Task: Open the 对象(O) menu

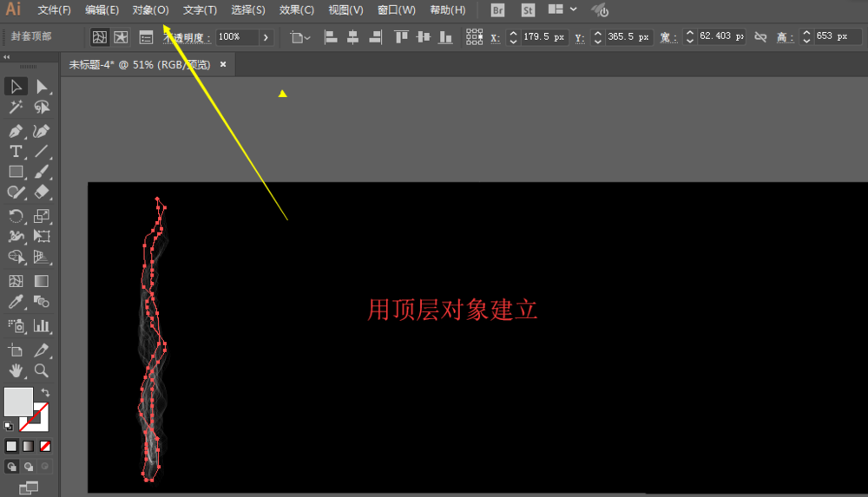Action: (150, 10)
